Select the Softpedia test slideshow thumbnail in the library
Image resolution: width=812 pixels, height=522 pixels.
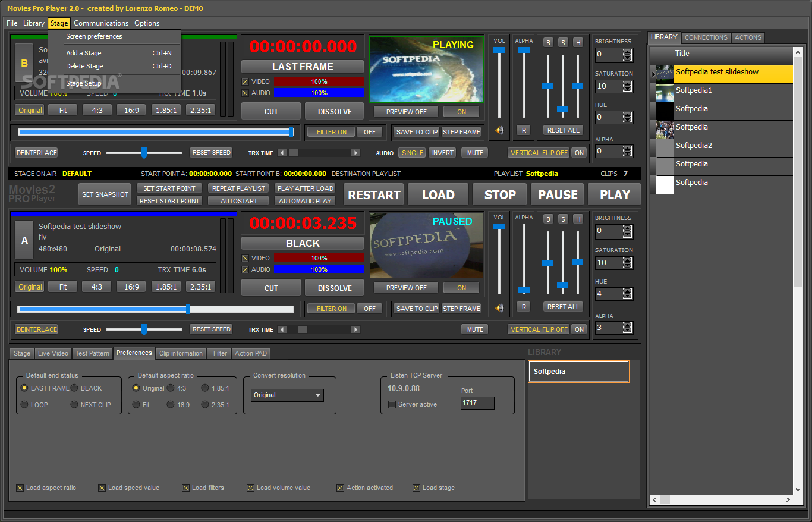[x=665, y=74]
